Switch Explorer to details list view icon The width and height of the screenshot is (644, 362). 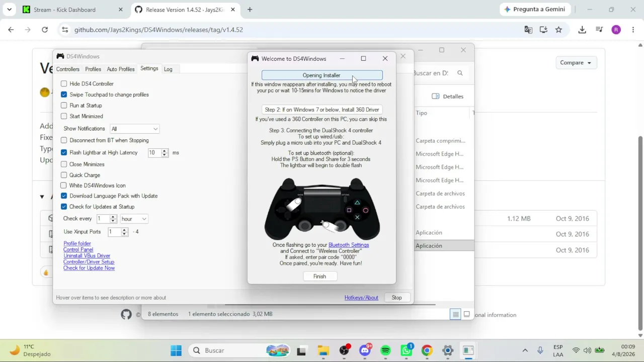click(x=455, y=315)
